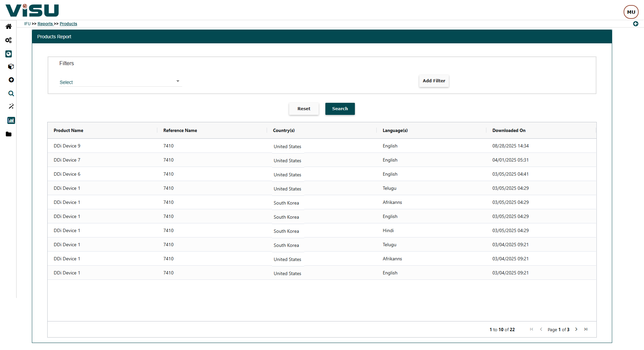Click the folder icon in sidebar
Image resolution: width=644 pixels, height=350 pixels.
tap(9, 134)
